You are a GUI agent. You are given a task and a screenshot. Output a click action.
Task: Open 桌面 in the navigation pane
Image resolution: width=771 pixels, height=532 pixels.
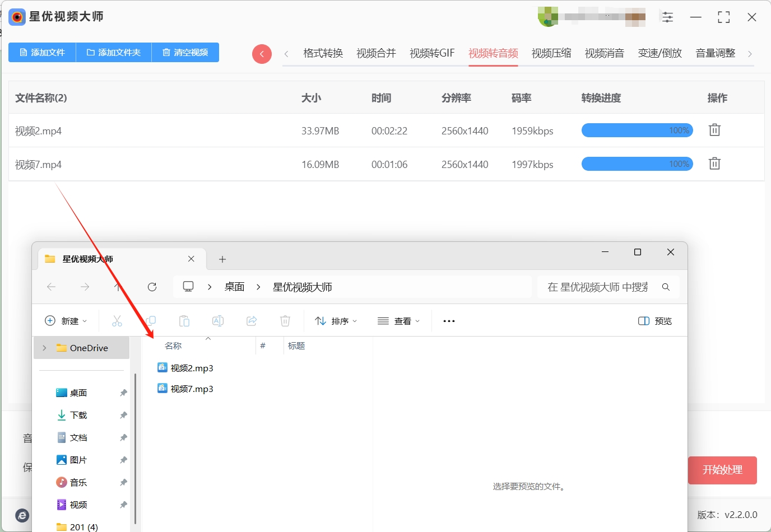(78, 393)
